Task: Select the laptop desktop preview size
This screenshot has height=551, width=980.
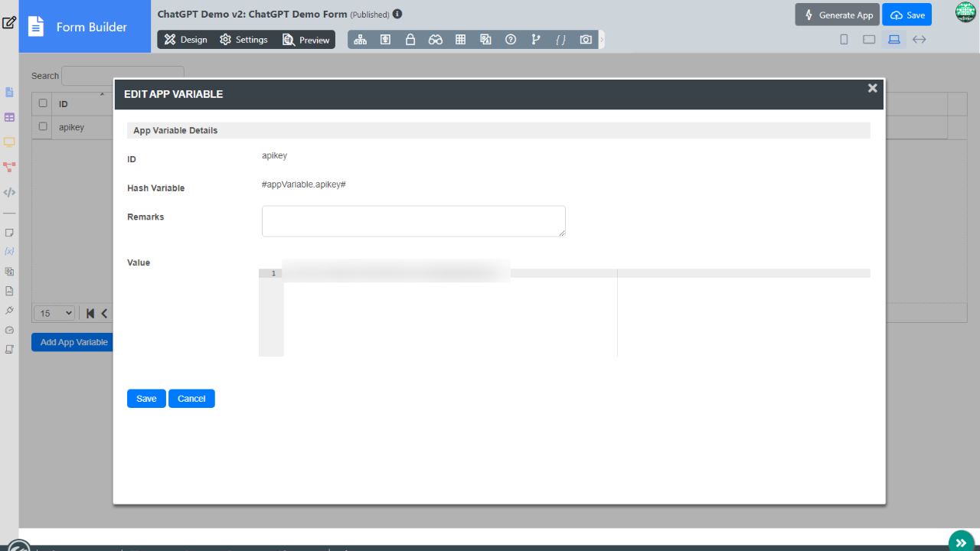Action: (x=893, y=40)
